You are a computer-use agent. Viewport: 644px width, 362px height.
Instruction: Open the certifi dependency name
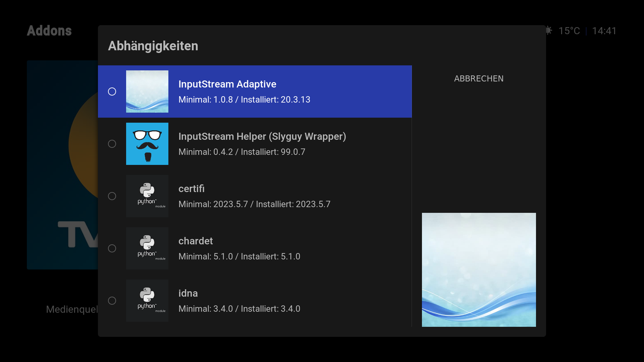[x=192, y=189]
